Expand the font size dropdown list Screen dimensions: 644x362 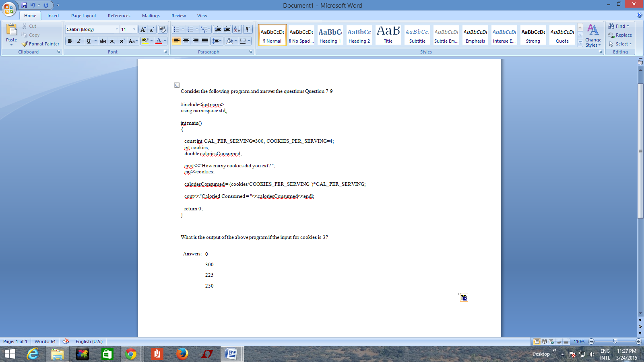134,29
